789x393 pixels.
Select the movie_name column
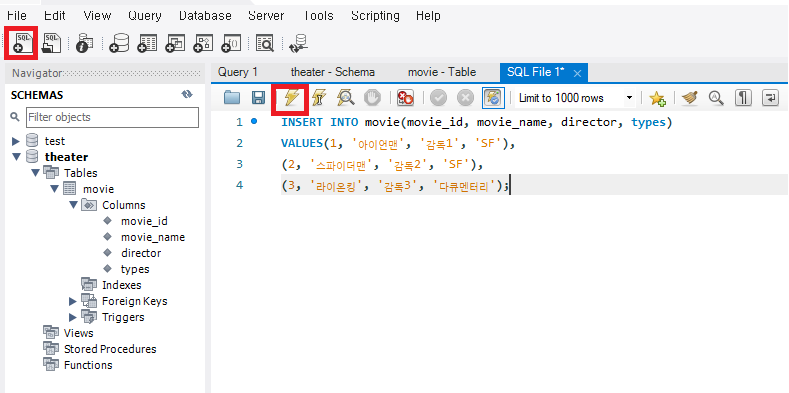coord(153,237)
